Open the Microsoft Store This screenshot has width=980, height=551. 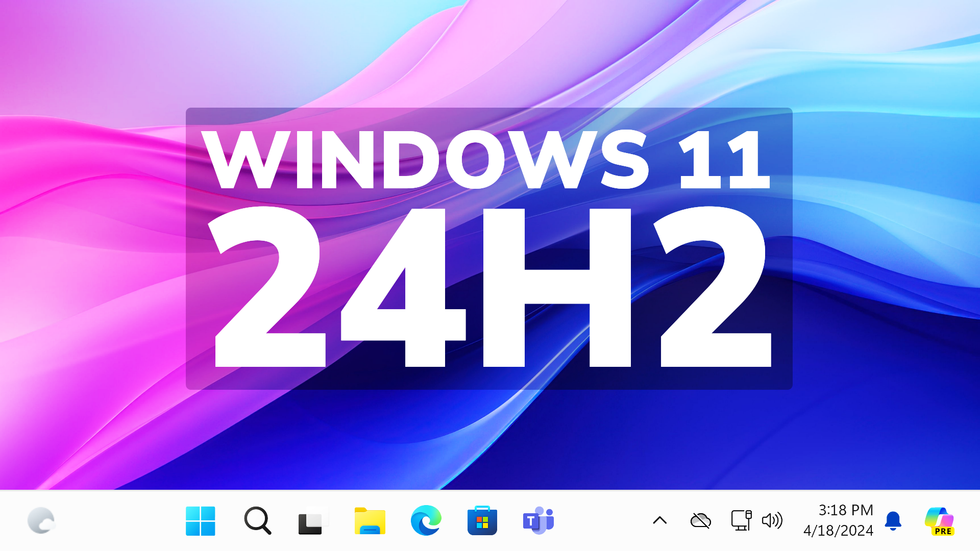[482, 521]
